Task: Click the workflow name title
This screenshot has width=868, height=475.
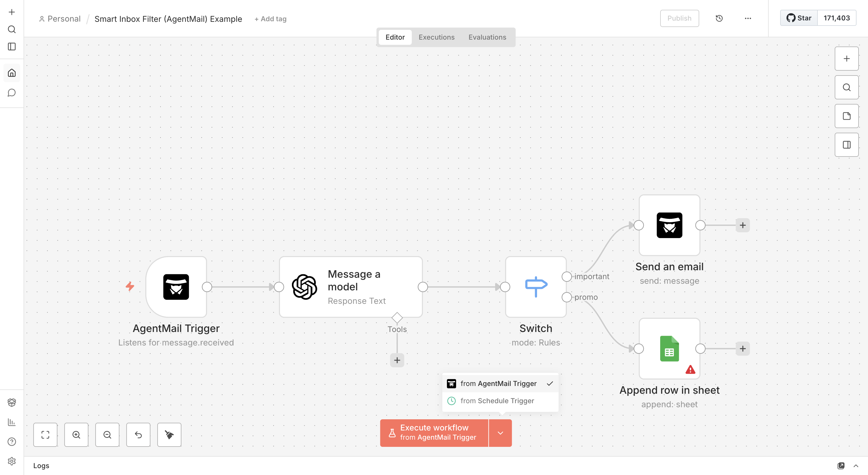Action: [168, 19]
